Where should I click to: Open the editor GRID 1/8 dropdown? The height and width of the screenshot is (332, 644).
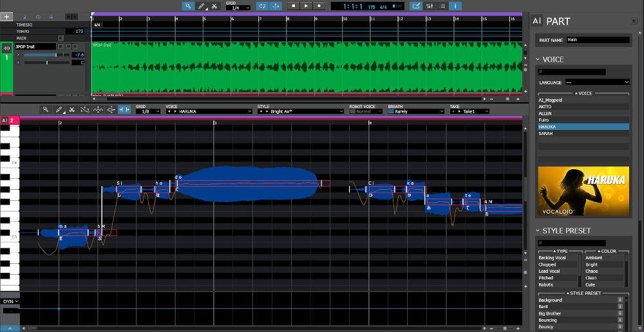(x=148, y=111)
